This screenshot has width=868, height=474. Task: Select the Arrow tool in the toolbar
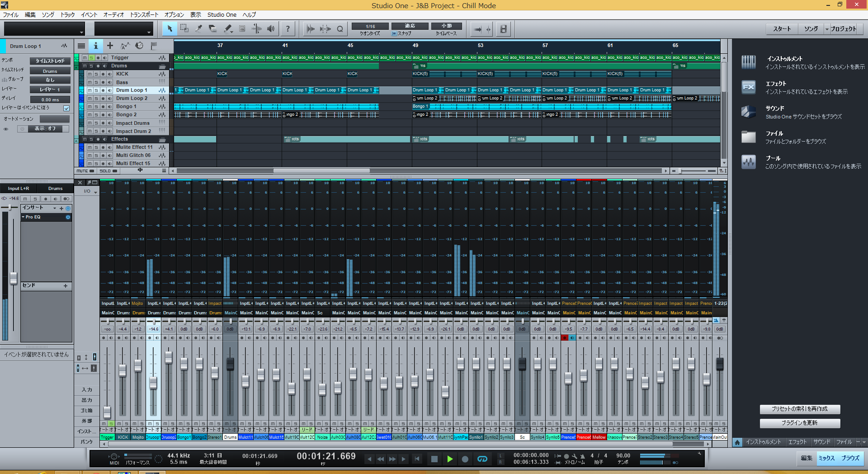pos(170,29)
